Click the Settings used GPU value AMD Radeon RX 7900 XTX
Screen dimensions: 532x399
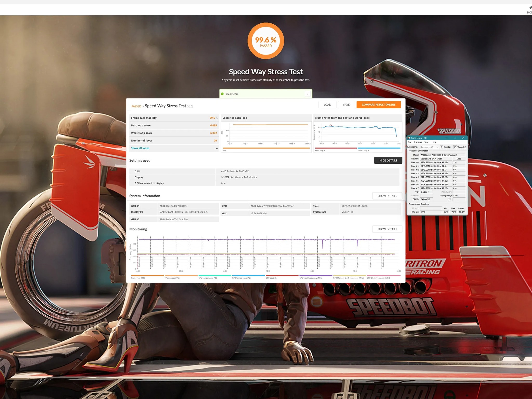tap(235, 171)
